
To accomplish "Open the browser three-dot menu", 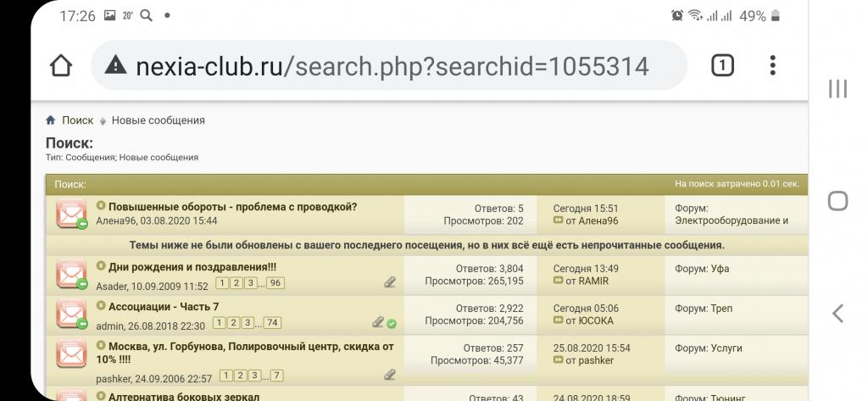I will 772,65.
